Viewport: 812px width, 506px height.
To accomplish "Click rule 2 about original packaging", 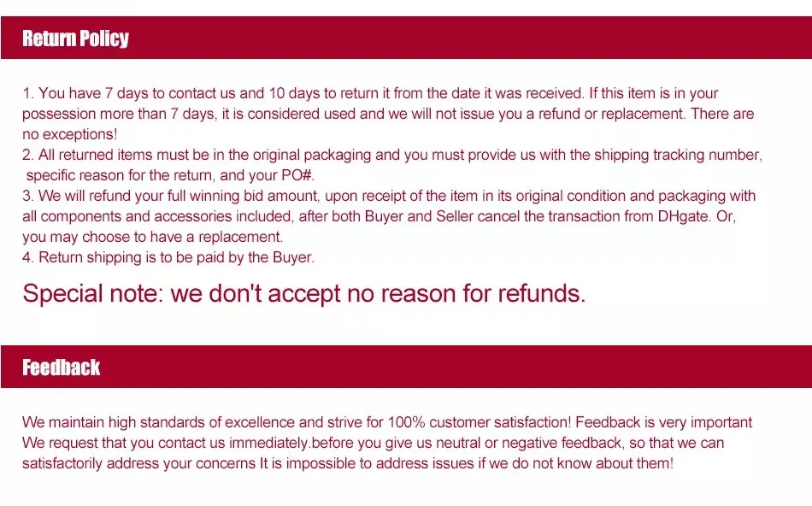I will [x=392, y=165].
